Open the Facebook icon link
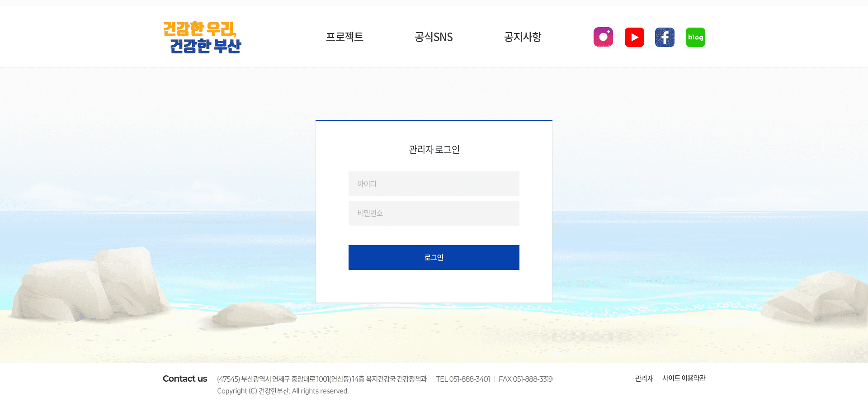The height and width of the screenshot is (407, 868). [665, 37]
